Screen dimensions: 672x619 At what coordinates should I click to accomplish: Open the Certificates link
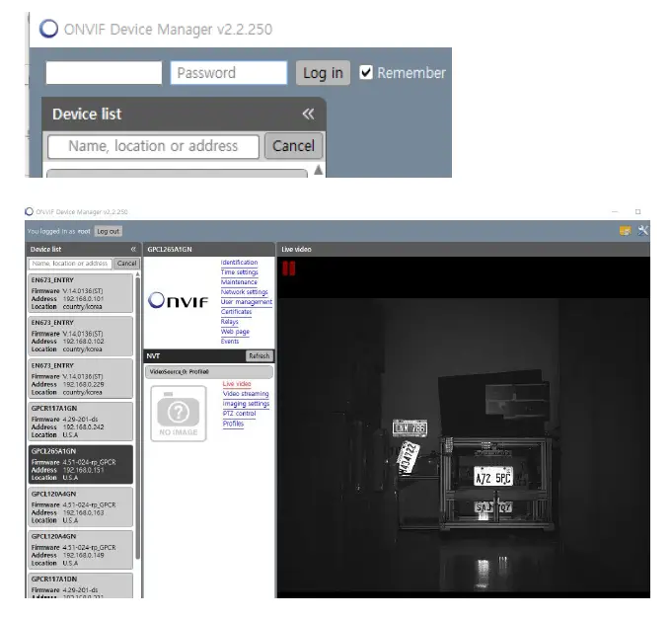[236, 312]
